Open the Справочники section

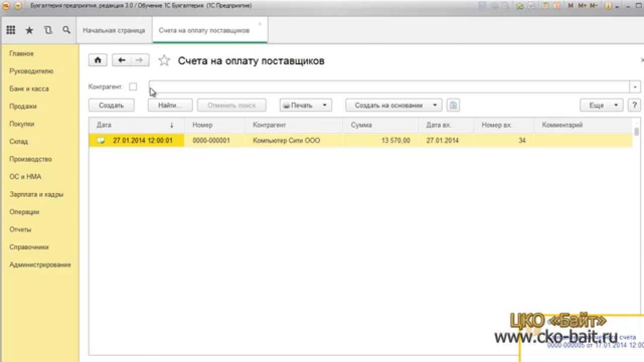29,247
